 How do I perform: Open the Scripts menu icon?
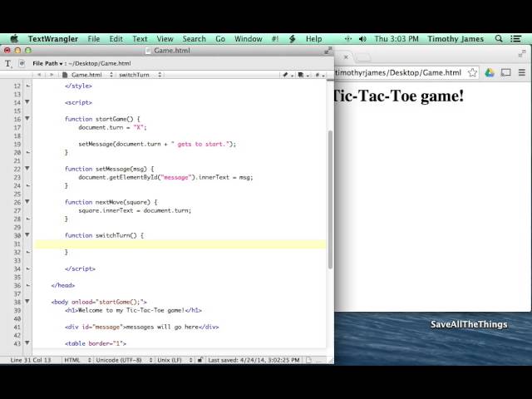(292, 39)
